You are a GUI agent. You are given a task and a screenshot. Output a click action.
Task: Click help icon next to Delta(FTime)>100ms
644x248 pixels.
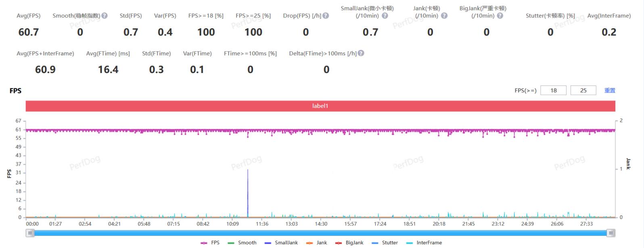coord(361,53)
